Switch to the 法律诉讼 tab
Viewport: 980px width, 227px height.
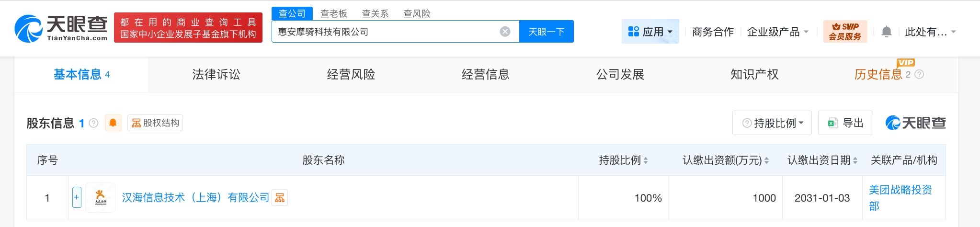pos(216,74)
